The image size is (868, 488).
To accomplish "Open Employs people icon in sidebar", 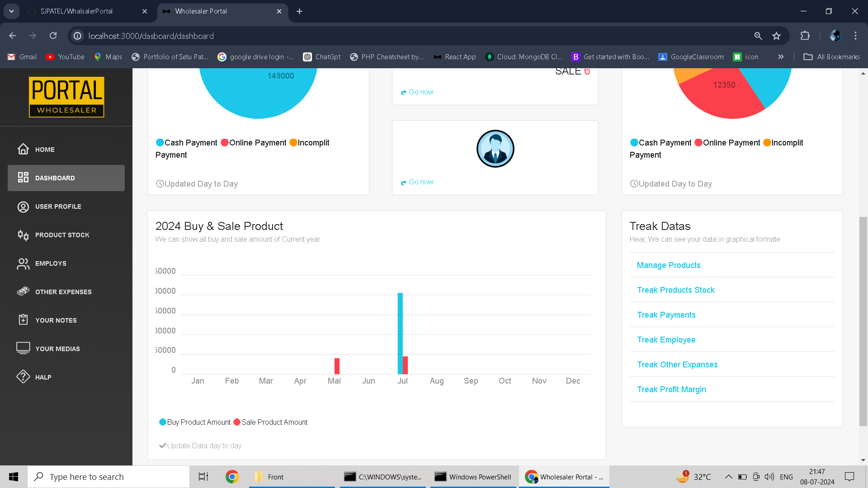I will coord(23,263).
